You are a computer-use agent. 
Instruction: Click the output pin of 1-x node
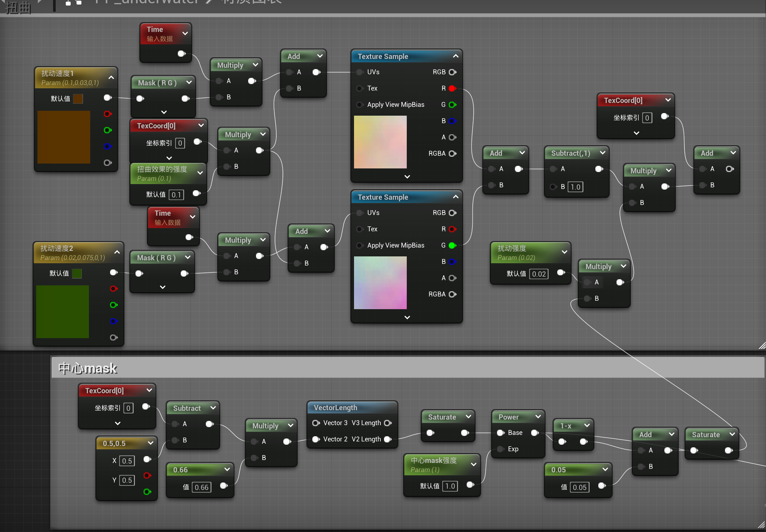click(x=583, y=442)
